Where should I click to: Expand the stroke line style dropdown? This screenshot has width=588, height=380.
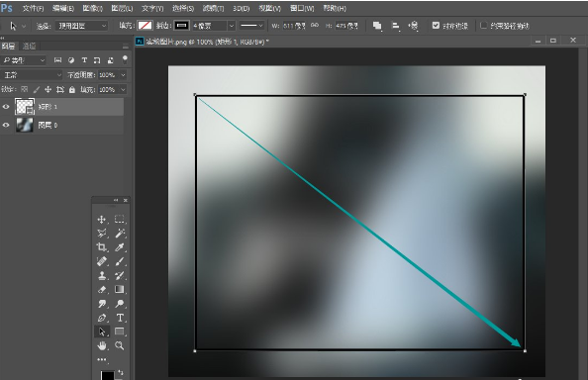coord(251,26)
